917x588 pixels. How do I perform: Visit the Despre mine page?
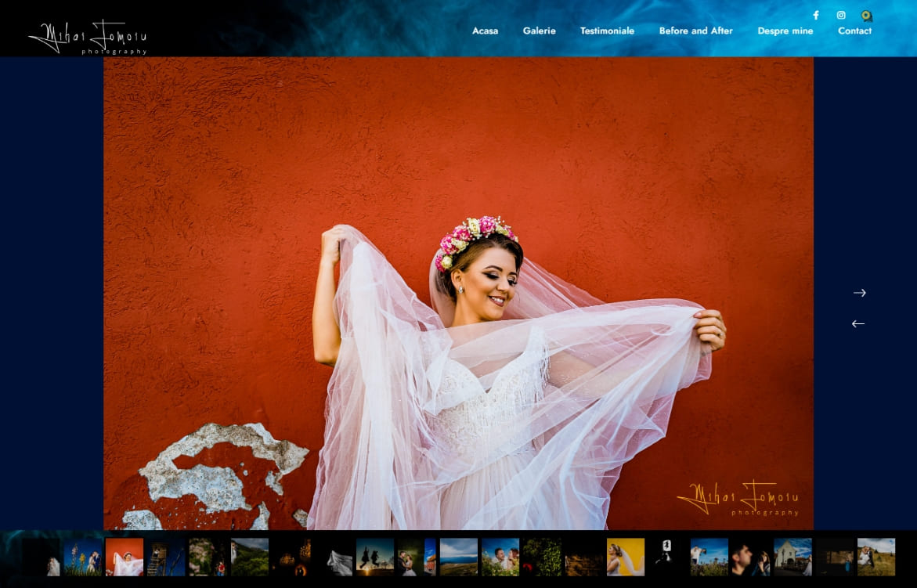pos(785,31)
